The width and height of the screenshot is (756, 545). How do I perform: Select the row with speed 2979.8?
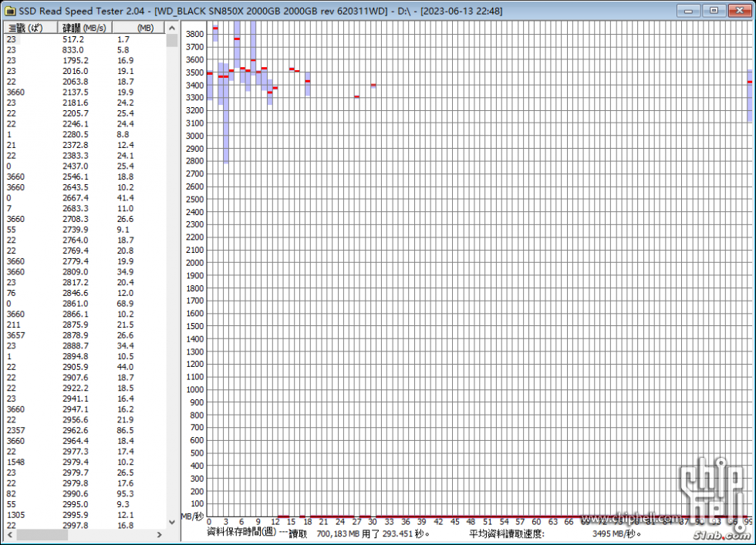click(x=85, y=484)
